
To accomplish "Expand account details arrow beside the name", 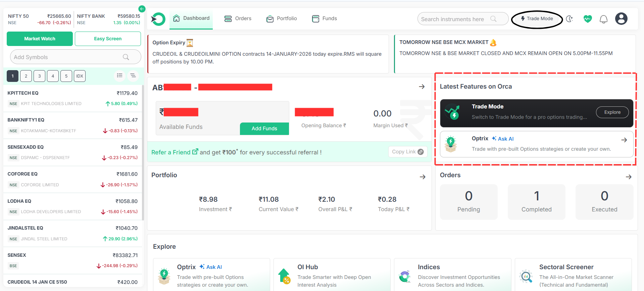I will (422, 87).
